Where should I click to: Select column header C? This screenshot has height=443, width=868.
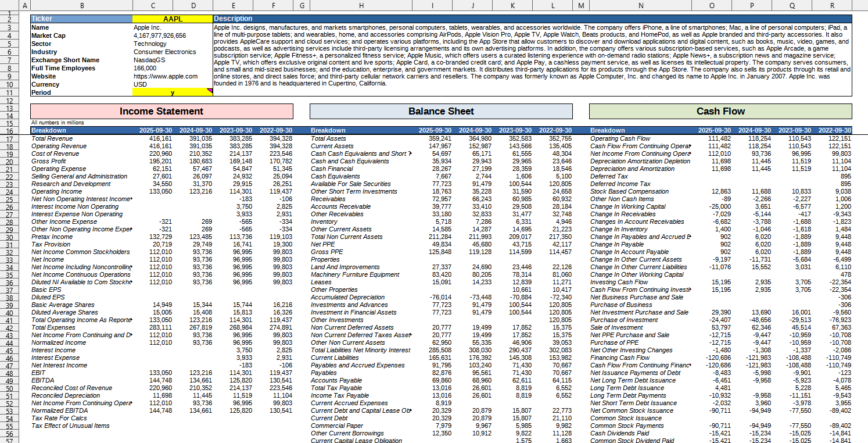153,5
